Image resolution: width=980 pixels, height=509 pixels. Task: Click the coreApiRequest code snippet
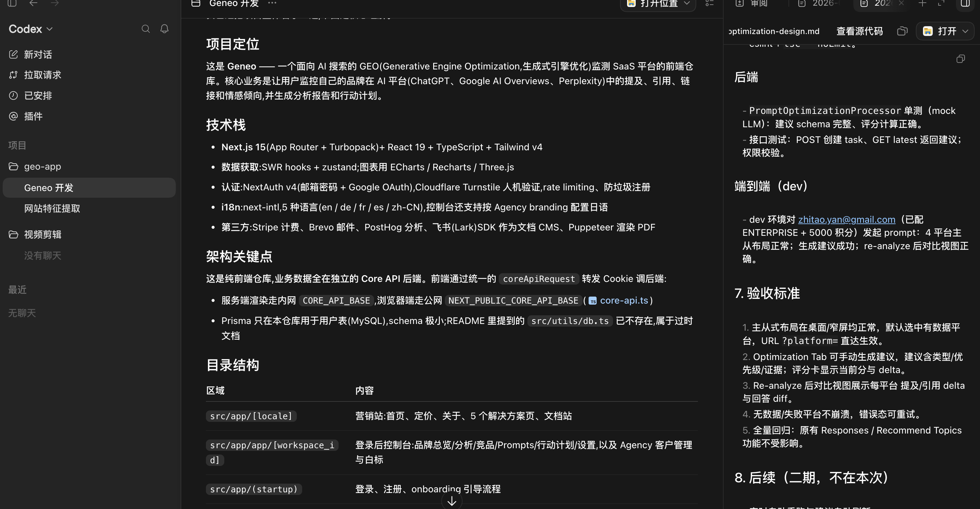pos(539,279)
